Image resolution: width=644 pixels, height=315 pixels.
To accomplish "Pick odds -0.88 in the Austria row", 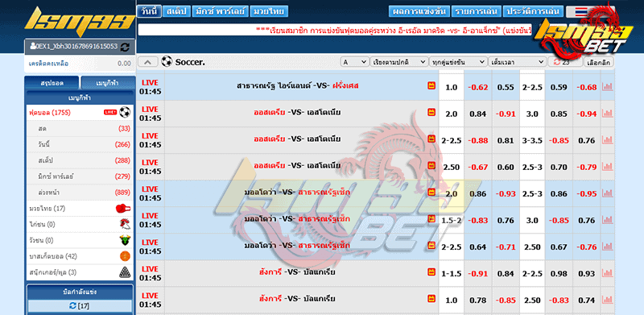I will click(x=478, y=141).
